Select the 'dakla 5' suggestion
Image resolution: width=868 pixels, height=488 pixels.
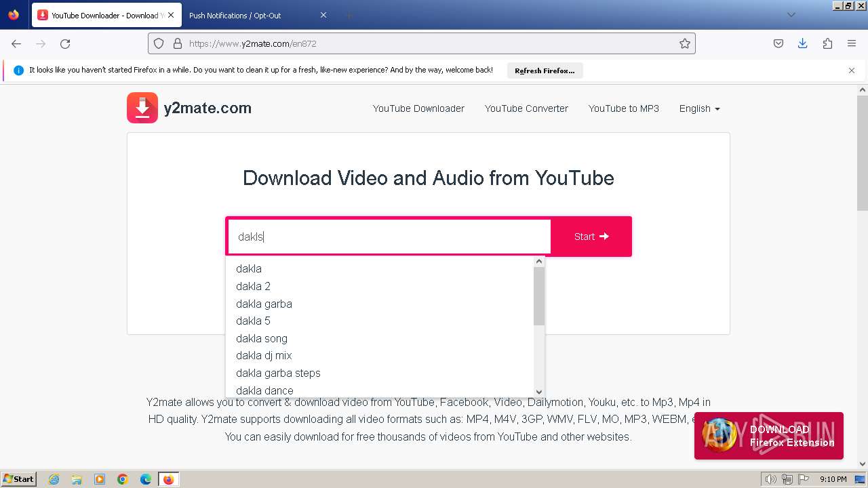point(380,321)
